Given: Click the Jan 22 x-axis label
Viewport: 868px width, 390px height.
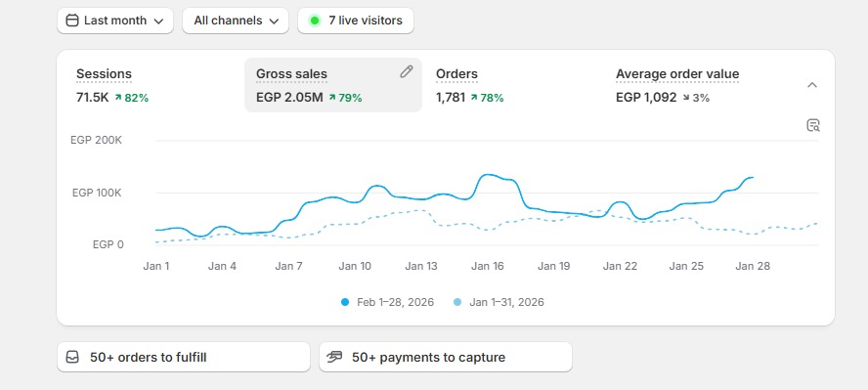Looking at the screenshot, I should [620, 266].
